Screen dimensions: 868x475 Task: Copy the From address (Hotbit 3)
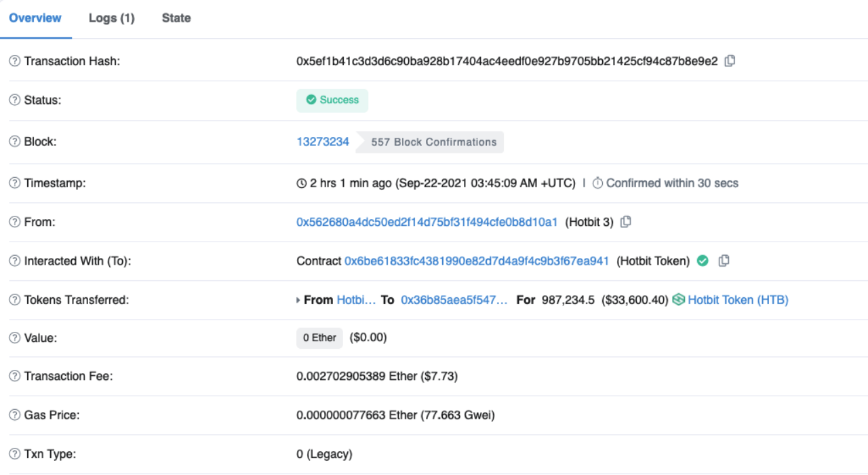[626, 222]
